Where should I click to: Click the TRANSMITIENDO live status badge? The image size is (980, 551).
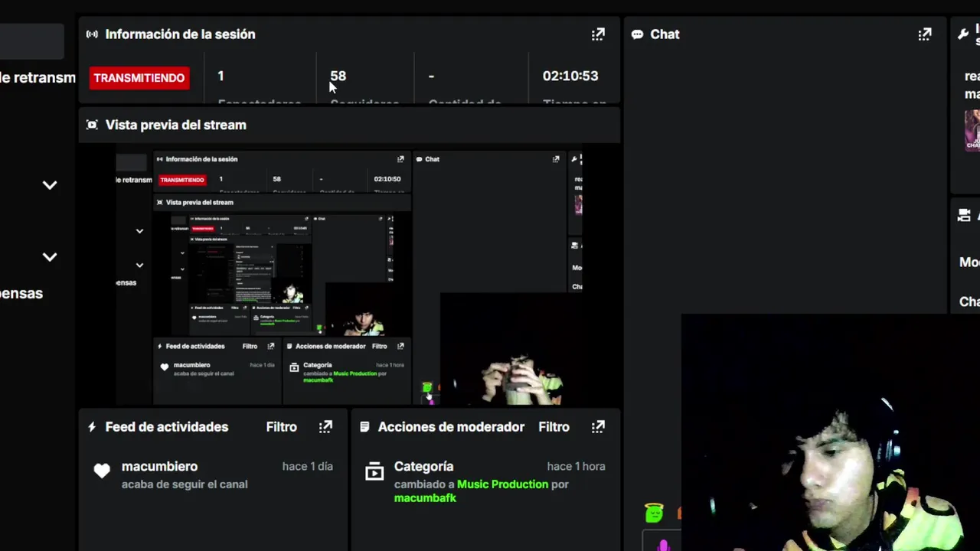pyautogui.click(x=139, y=78)
